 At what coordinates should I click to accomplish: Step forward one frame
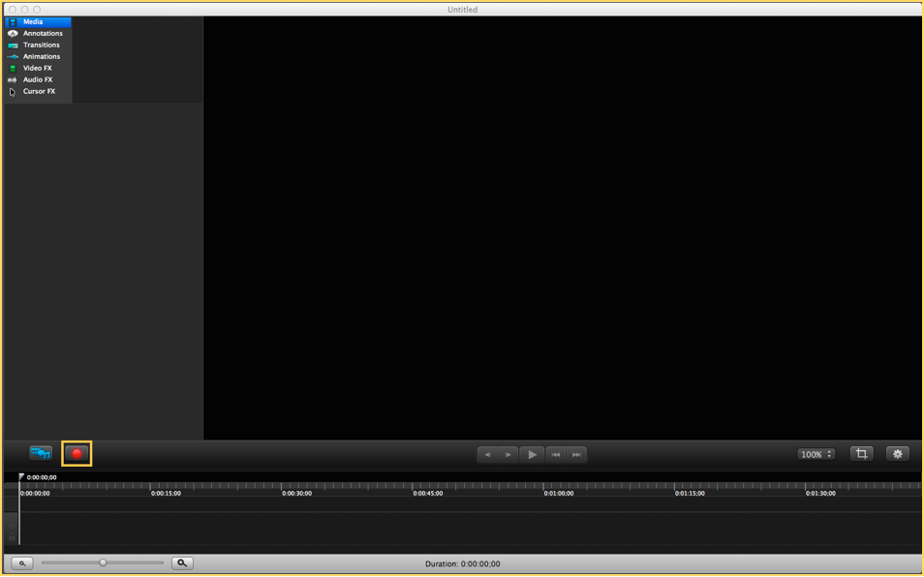click(x=508, y=455)
